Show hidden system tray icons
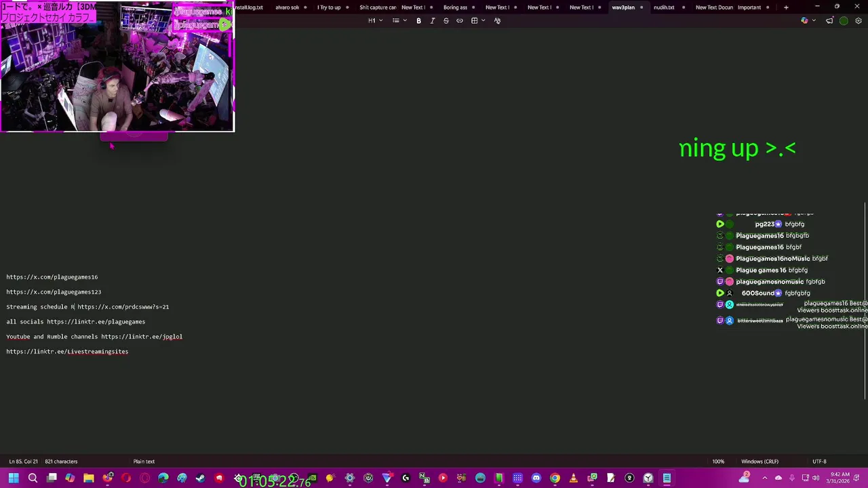 click(765, 479)
